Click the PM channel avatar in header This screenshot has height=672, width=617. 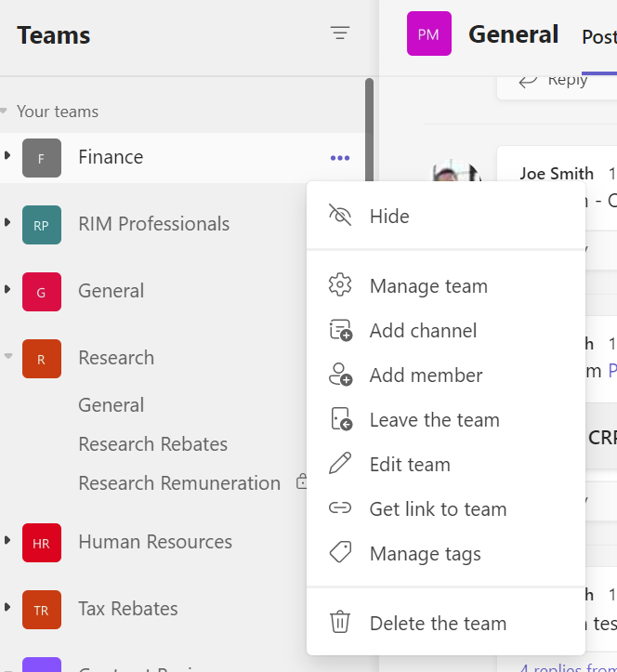[429, 33]
